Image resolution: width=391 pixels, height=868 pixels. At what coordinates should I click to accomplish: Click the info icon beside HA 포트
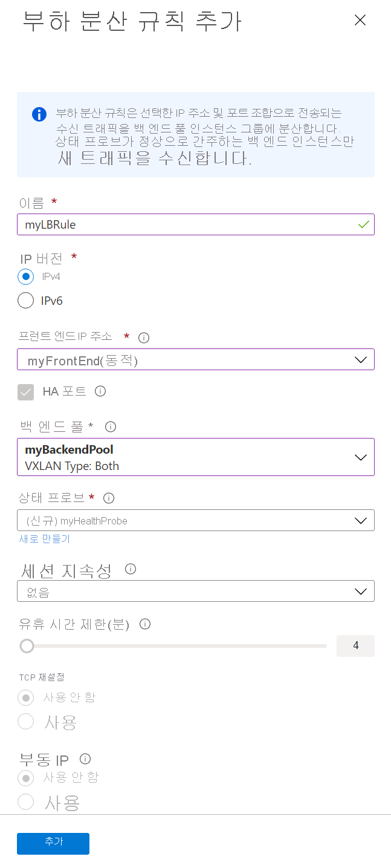[100, 391]
